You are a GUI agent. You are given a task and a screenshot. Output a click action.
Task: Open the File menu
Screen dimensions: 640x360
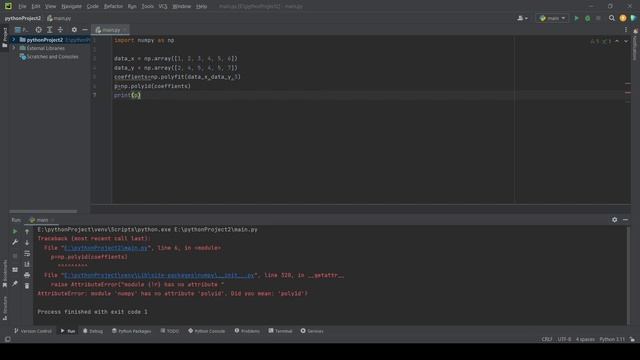[x=22, y=7]
